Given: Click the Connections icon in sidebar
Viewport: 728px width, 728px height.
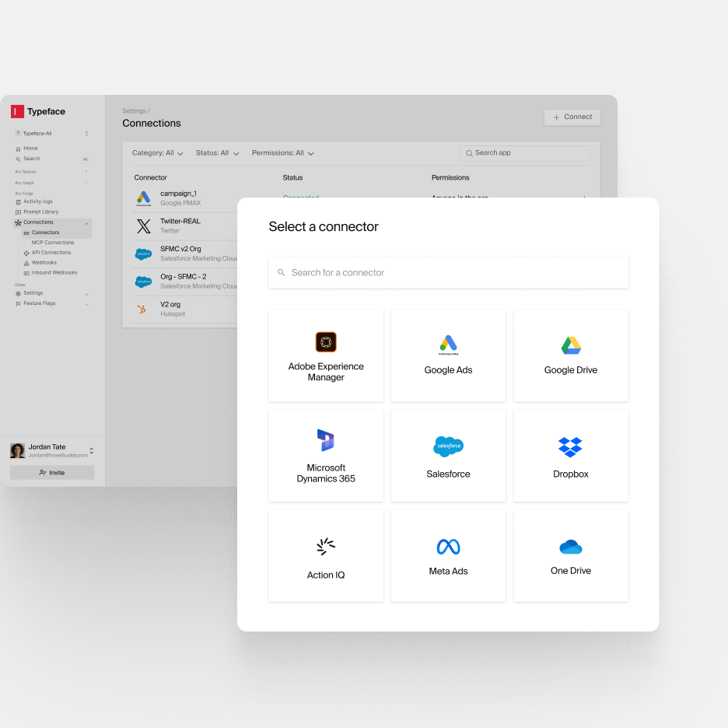Looking at the screenshot, I should click(18, 222).
